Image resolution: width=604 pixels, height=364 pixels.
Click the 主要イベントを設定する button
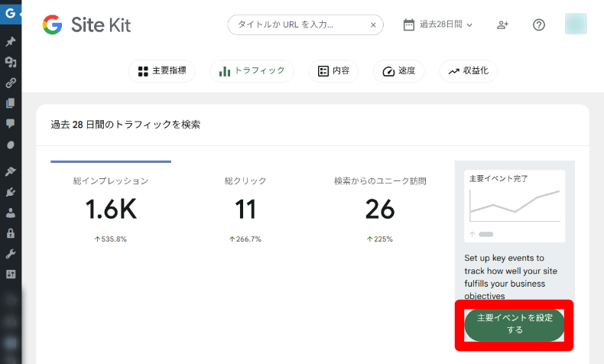pyautogui.click(x=515, y=324)
